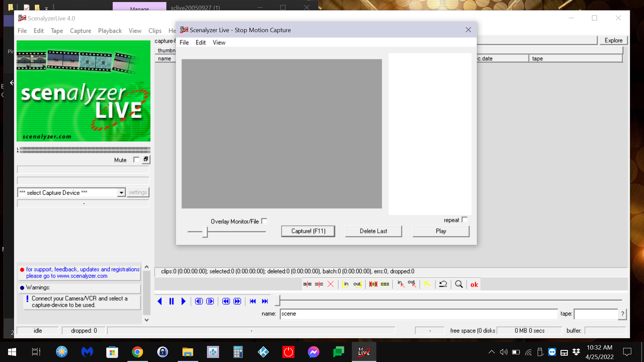Click the red crossed-out filmstrip icon

pos(373,284)
